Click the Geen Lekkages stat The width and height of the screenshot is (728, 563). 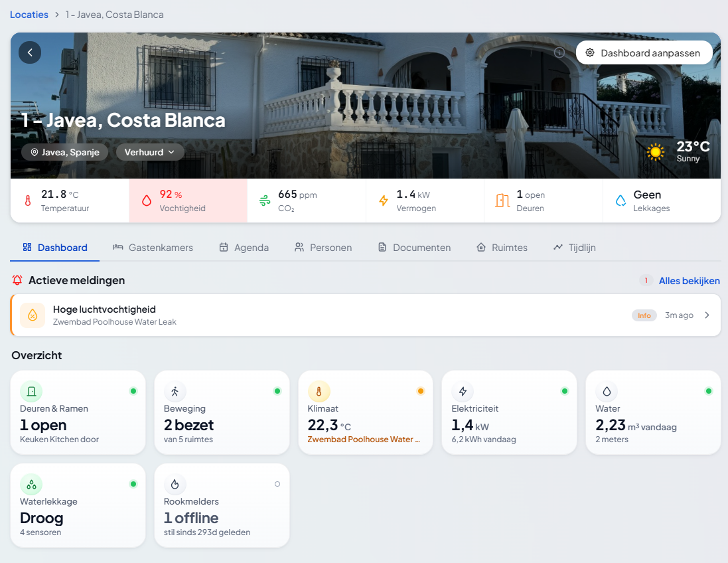[x=662, y=201]
